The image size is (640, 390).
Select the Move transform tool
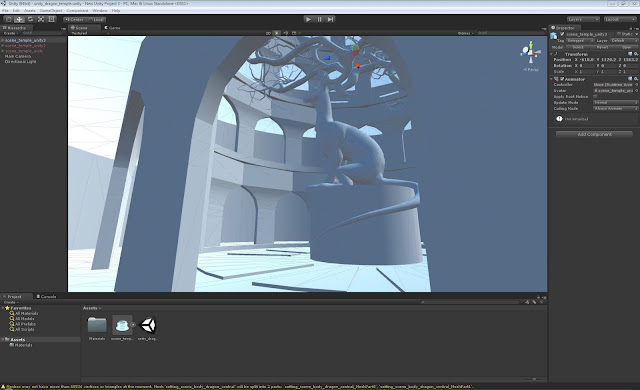pyautogui.click(x=19, y=19)
